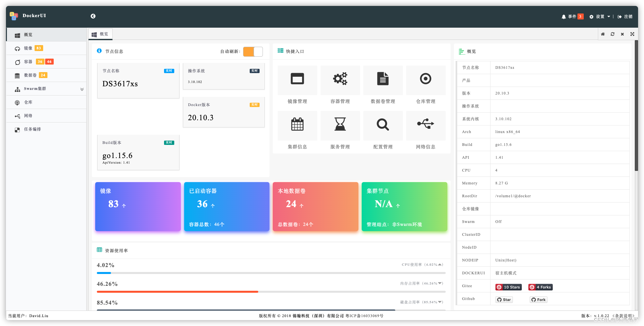Toggle the 自动刷新 switch
644x326 pixels.
(x=253, y=51)
